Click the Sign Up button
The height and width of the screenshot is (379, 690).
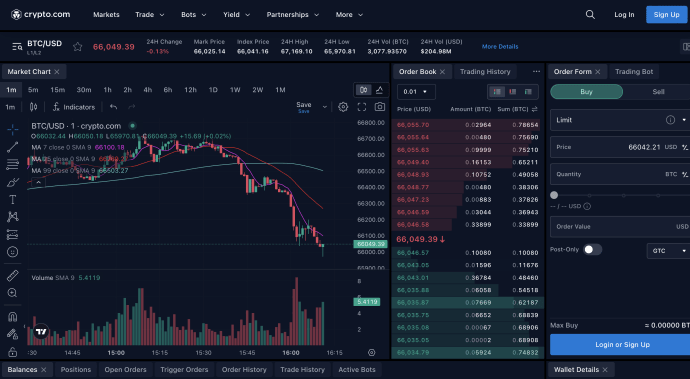(666, 15)
